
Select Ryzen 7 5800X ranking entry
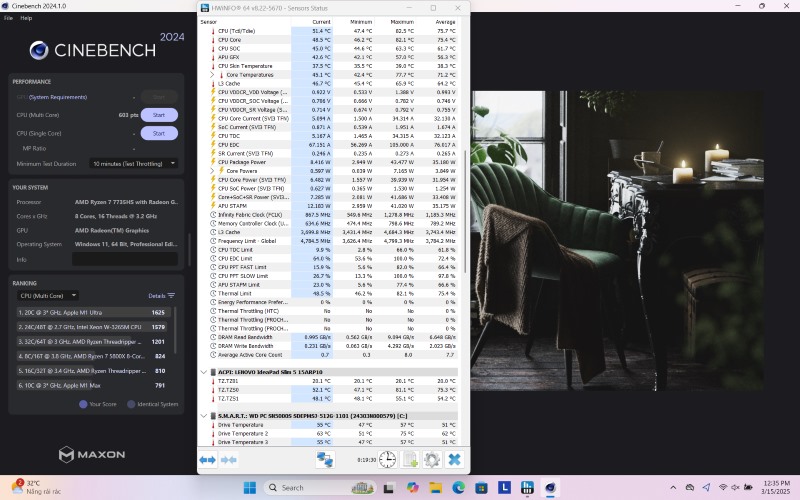(94, 356)
